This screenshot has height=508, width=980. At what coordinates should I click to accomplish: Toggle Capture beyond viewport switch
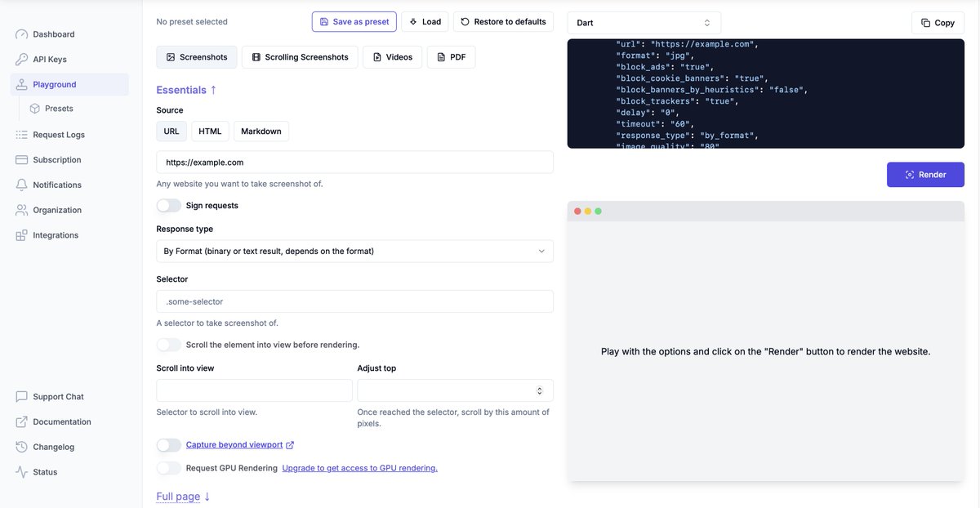tap(169, 445)
